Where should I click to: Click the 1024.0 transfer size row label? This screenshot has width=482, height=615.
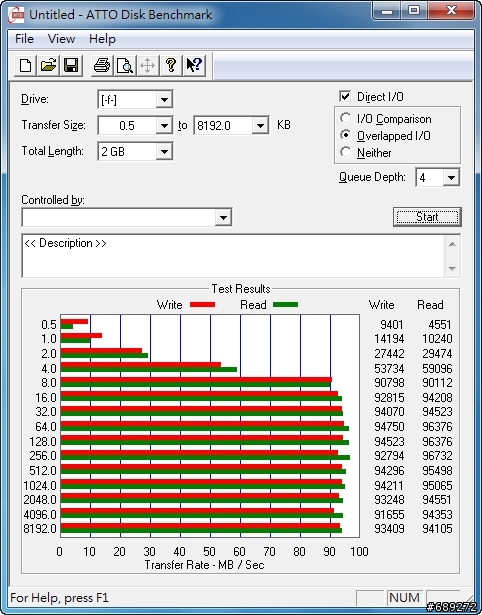[40, 486]
